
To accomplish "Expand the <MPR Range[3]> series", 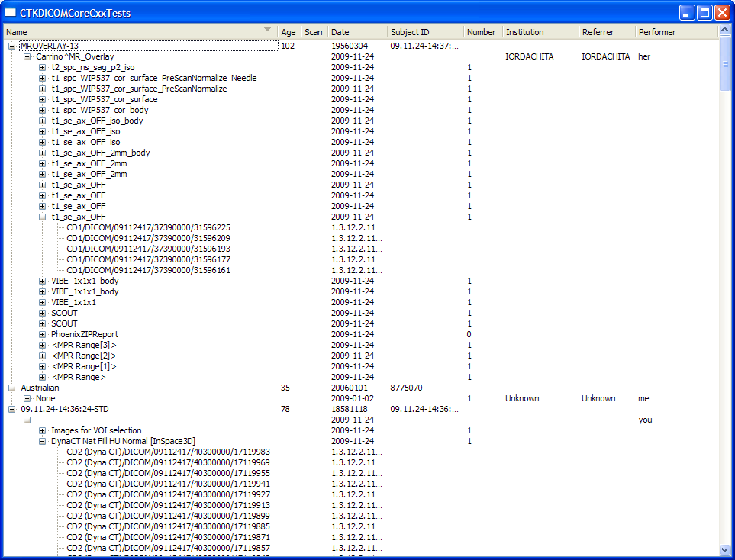I will coord(43,345).
